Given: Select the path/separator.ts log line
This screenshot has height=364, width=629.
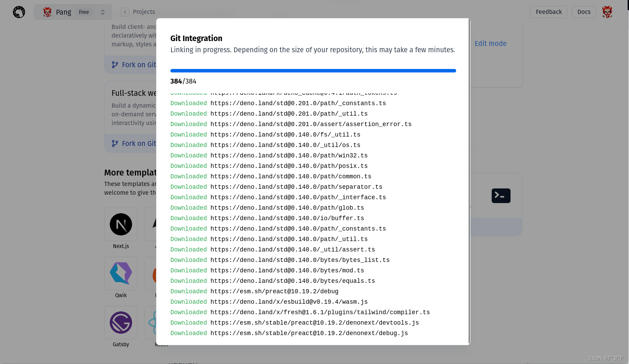Looking at the screenshot, I should (276, 187).
